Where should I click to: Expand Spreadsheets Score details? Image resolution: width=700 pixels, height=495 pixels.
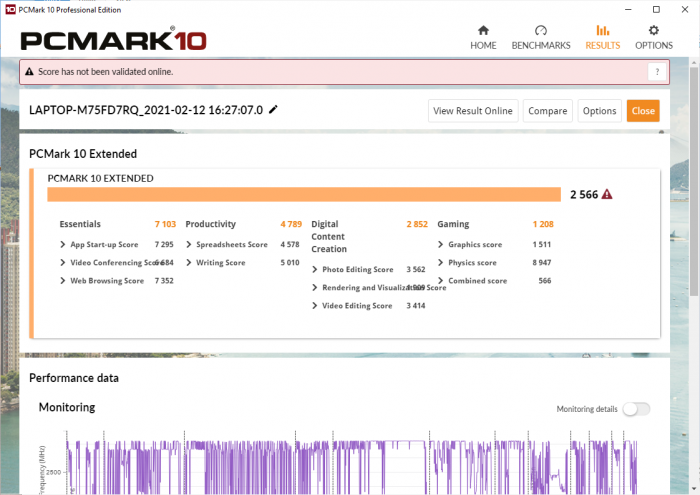(189, 244)
